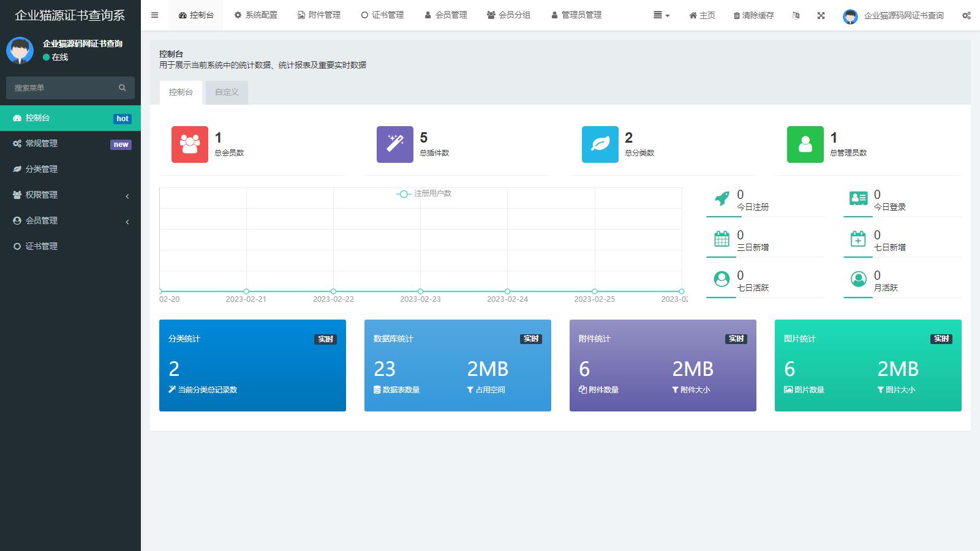This screenshot has width=980, height=551.
Task: Open 分类管理 in the sidebar
Action: 41,169
